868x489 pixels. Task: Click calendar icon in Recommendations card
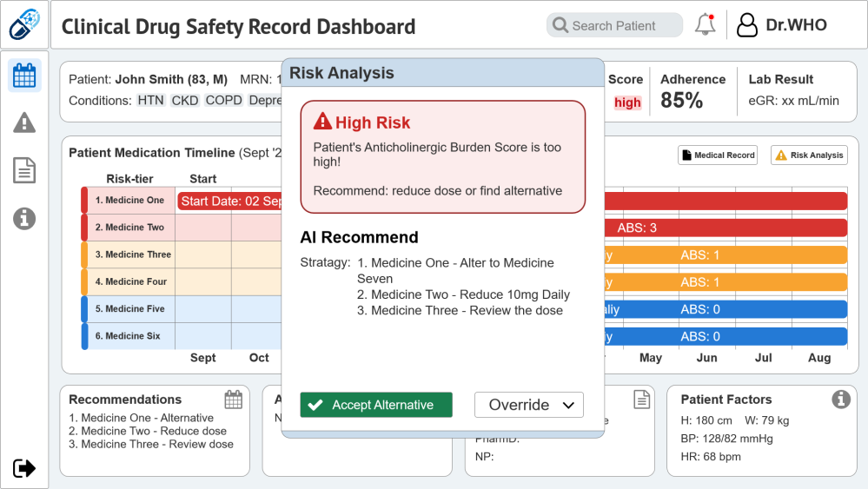(x=234, y=400)
